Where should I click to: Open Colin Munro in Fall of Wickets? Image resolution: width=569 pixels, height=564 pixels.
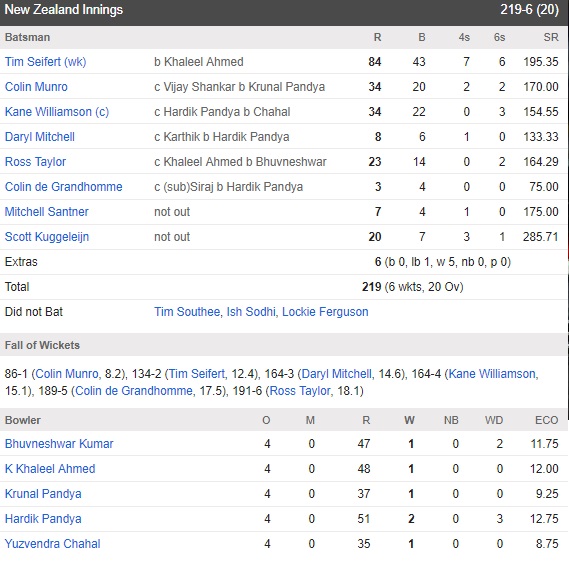(x=67, y=374)
